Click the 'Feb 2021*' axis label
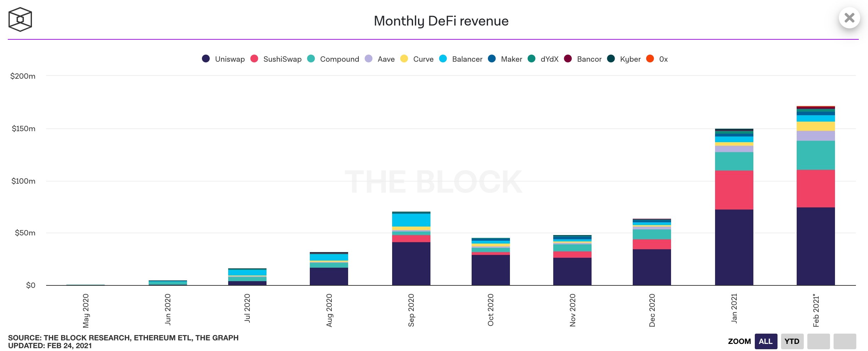This screenshot has width=868, height=351. (815, 310)
